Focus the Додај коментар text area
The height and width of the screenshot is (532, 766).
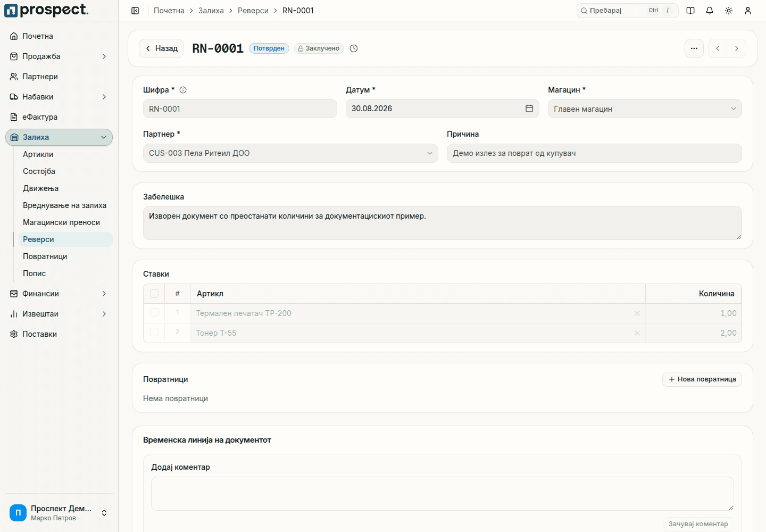tap(443, 494)
